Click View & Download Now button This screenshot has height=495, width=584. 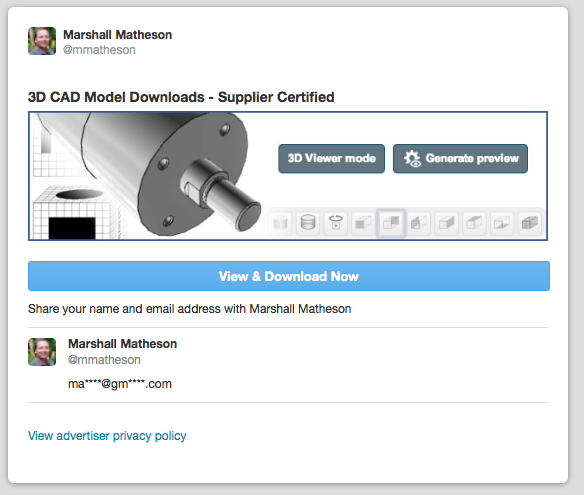(289, 276)
